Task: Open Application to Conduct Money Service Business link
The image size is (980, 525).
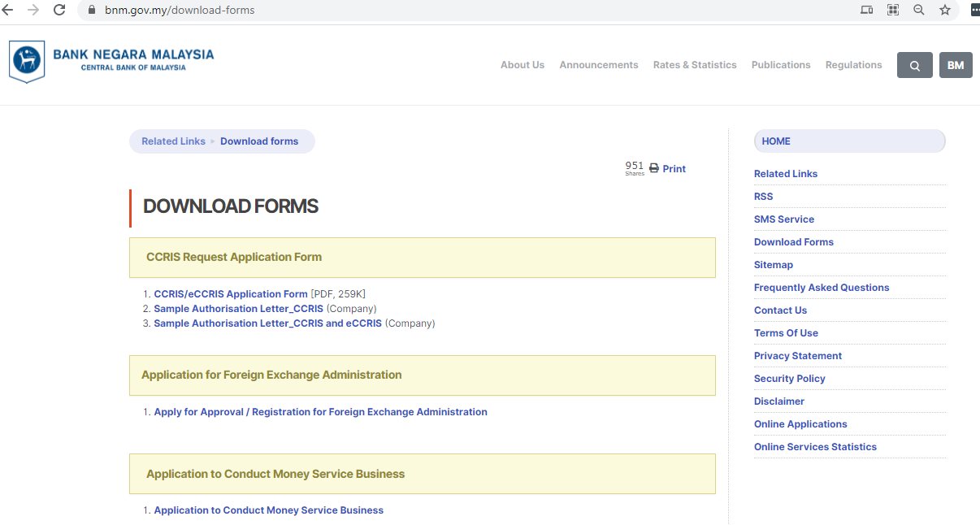Action: tap(268, 510)
